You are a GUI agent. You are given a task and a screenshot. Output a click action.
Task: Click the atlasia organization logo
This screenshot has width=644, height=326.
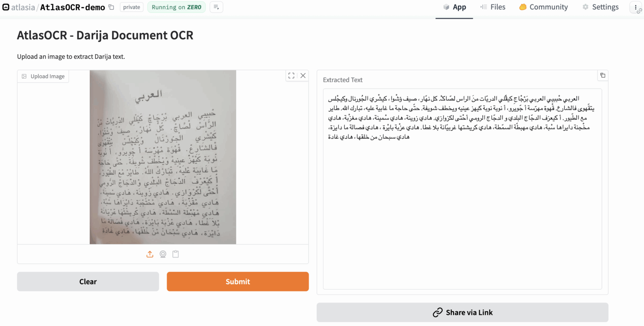[x=5, y=7]
